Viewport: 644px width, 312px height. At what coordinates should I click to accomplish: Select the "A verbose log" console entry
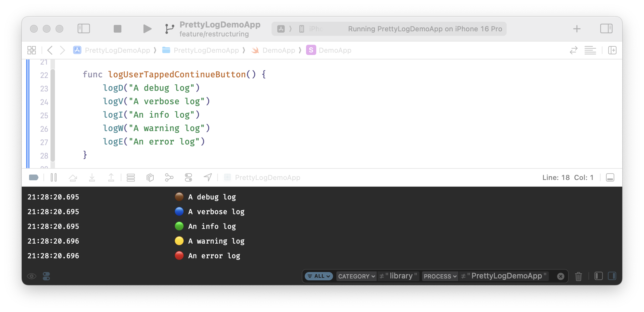click(x=216, y=212)
